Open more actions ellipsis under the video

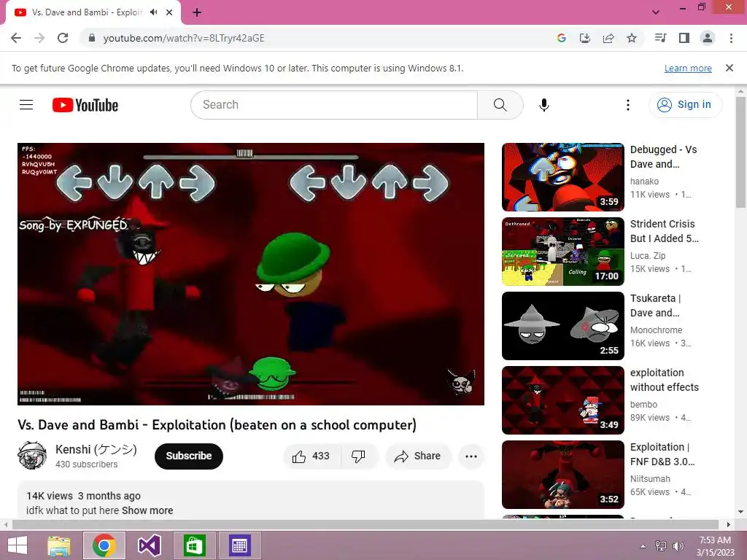471,456
